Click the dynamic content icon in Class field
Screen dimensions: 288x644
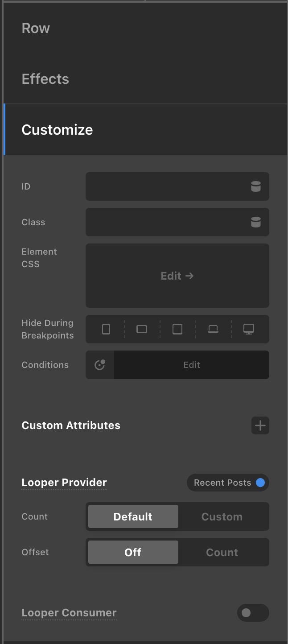click(255, 222)
